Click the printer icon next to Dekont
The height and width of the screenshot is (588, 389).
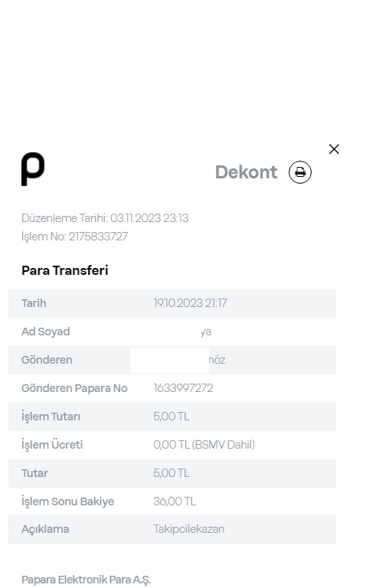point(299,172)
